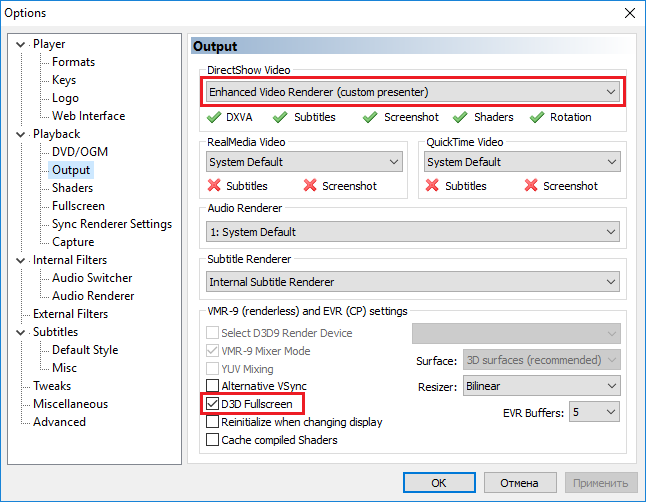Click the green Shaders checkmark icon

[x=459, y=117]
